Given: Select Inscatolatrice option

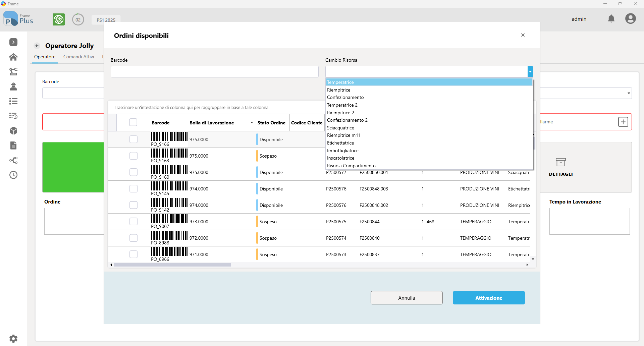Looking at the screenshot, I should 429,158.
